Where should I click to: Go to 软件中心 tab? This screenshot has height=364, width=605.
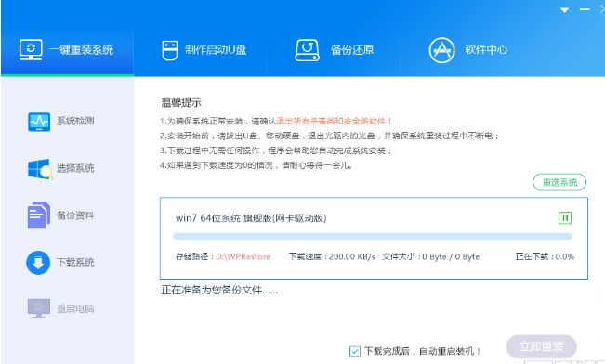coord(467,50)
